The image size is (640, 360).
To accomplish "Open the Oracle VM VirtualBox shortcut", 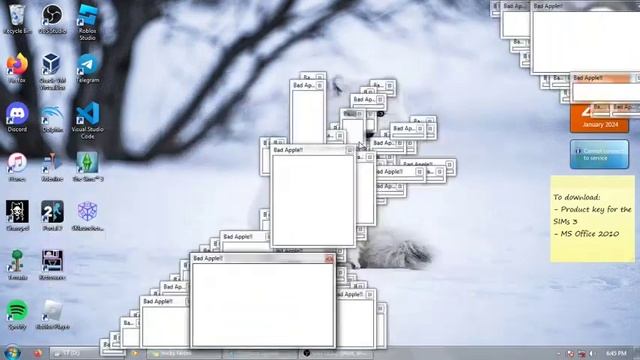I will 52,71.
